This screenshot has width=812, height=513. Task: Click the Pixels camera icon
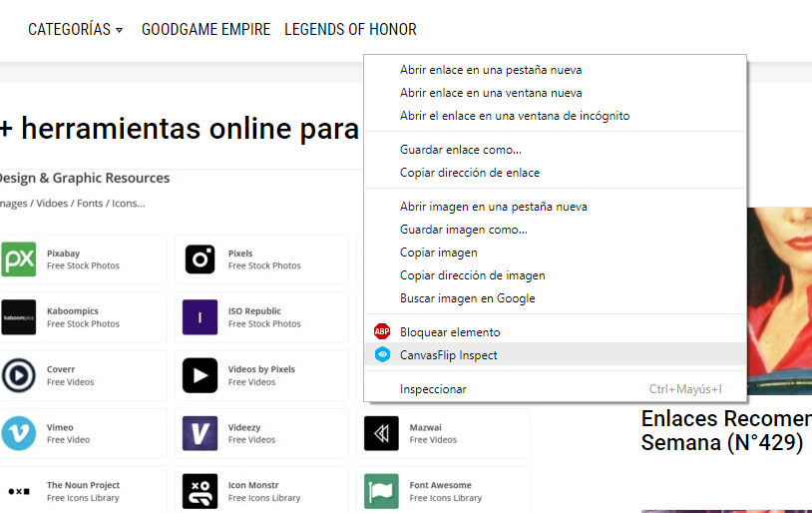200,259
